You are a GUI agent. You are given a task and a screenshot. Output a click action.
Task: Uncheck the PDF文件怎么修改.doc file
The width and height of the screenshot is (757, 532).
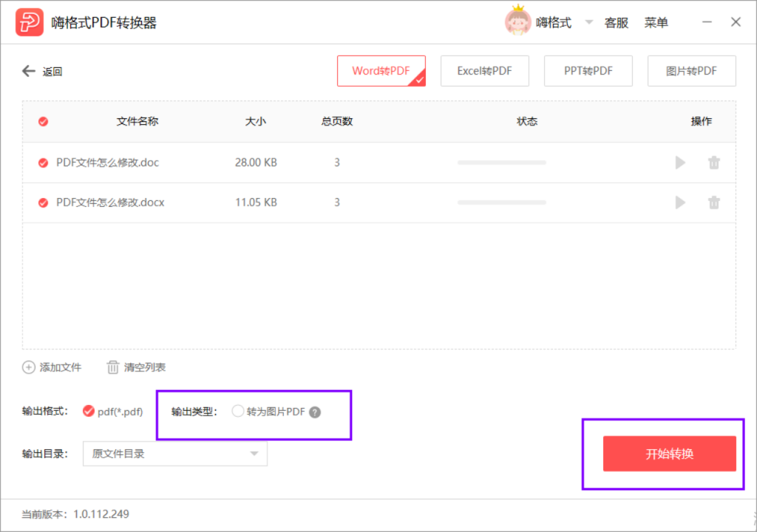tap(43, 163)
